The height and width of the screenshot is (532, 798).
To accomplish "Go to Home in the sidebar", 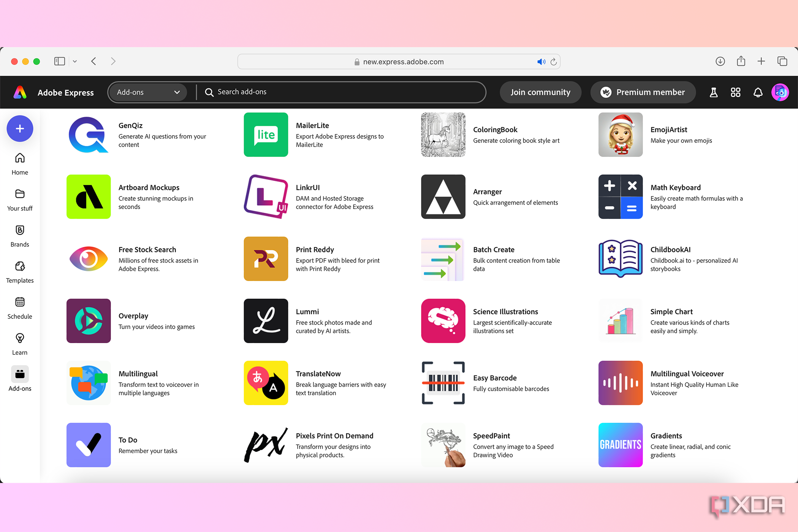I will 20,164.
